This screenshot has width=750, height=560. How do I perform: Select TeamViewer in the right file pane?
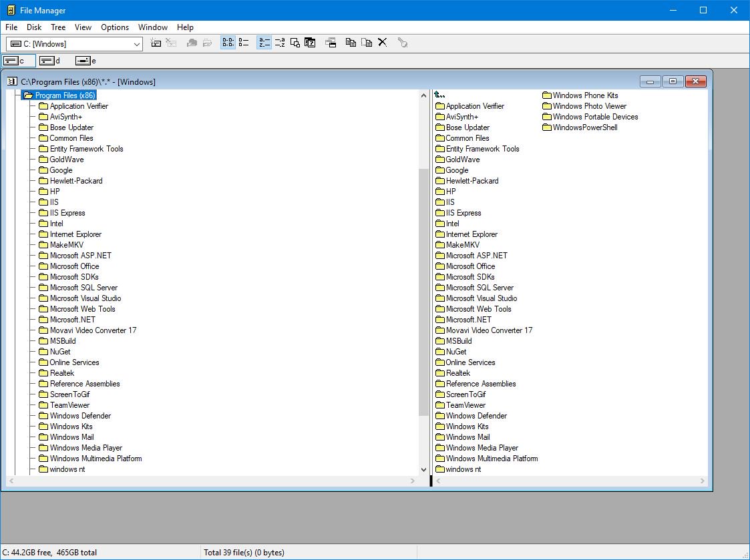(x=461, y=405)
